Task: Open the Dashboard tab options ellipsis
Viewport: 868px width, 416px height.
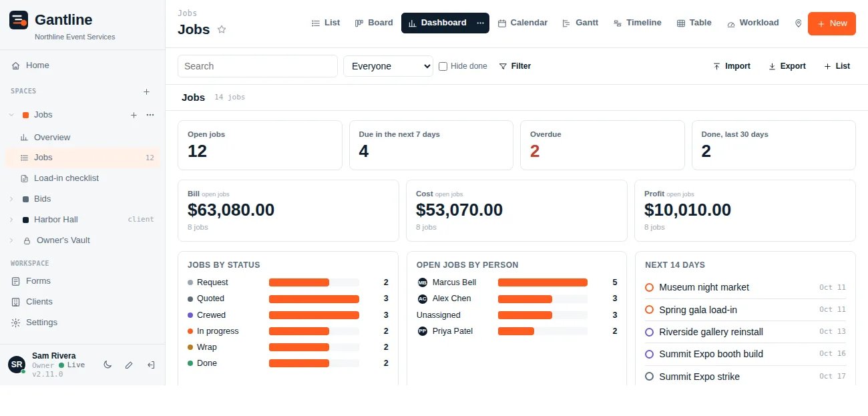Action: pos(480,23)
